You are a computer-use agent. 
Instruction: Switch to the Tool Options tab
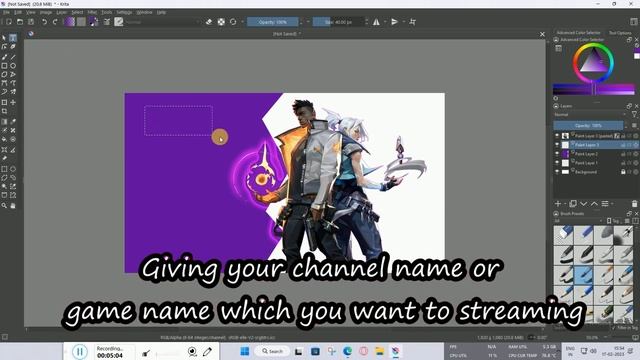[x=620, y=33]
